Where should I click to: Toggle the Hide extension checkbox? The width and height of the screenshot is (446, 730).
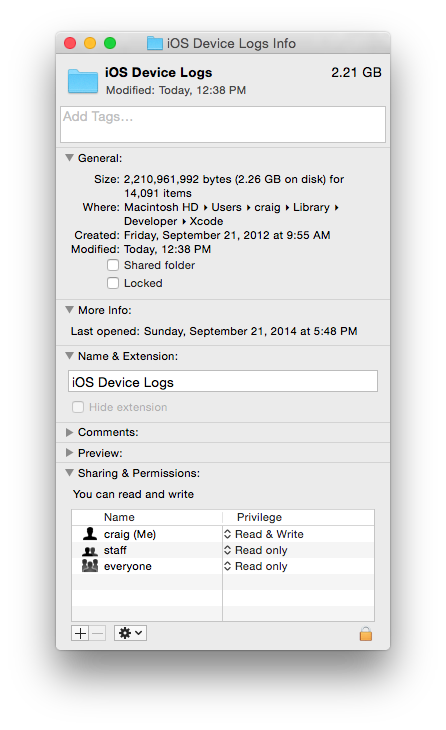[x=78, y=407]
